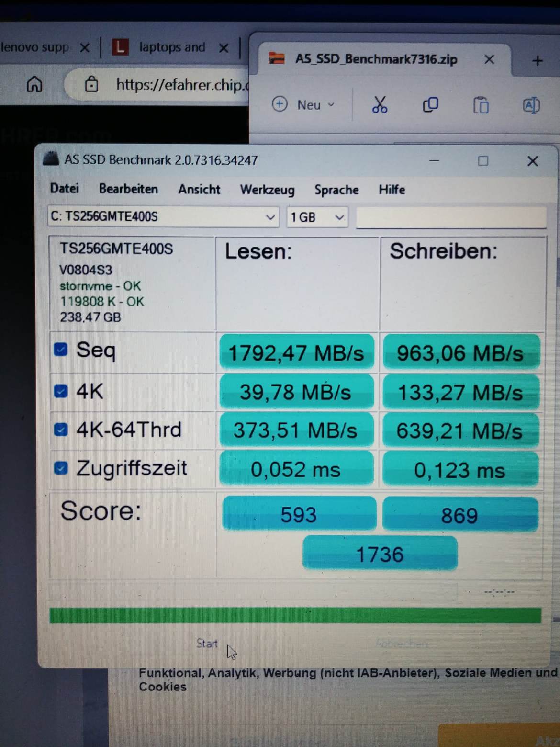Click the site info lock icon in browser
The image size is (560, 747).
91,84
